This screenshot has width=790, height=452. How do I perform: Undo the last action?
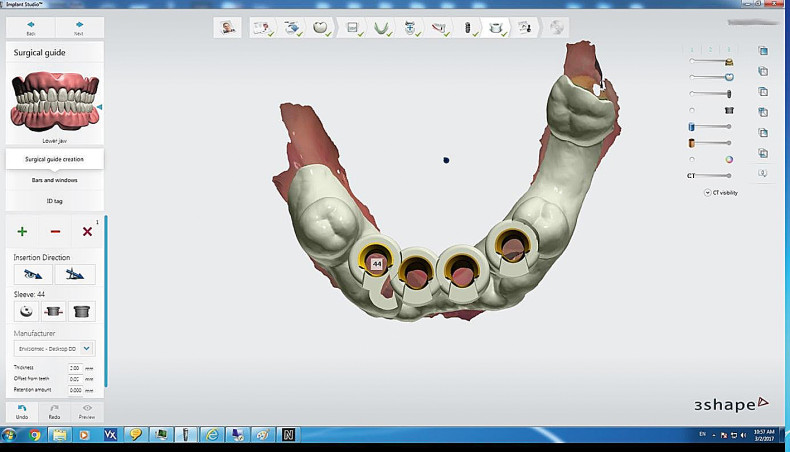(x=22, y=411)
